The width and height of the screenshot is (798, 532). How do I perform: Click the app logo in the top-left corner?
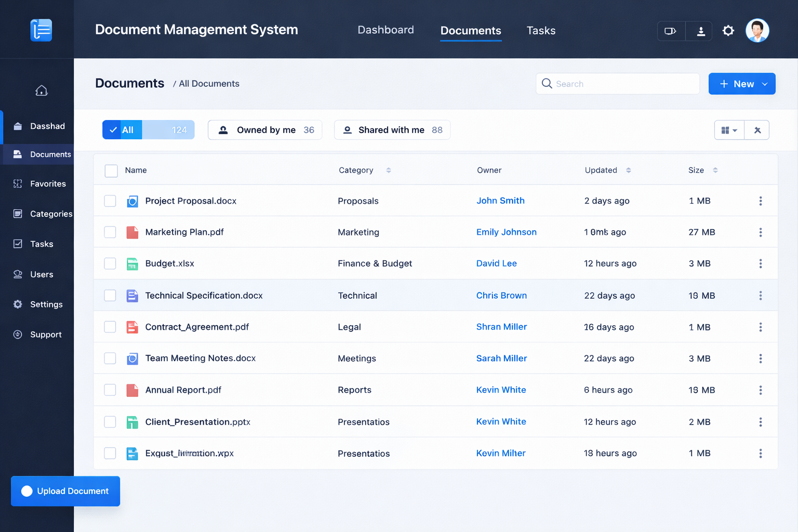[41, 30]
